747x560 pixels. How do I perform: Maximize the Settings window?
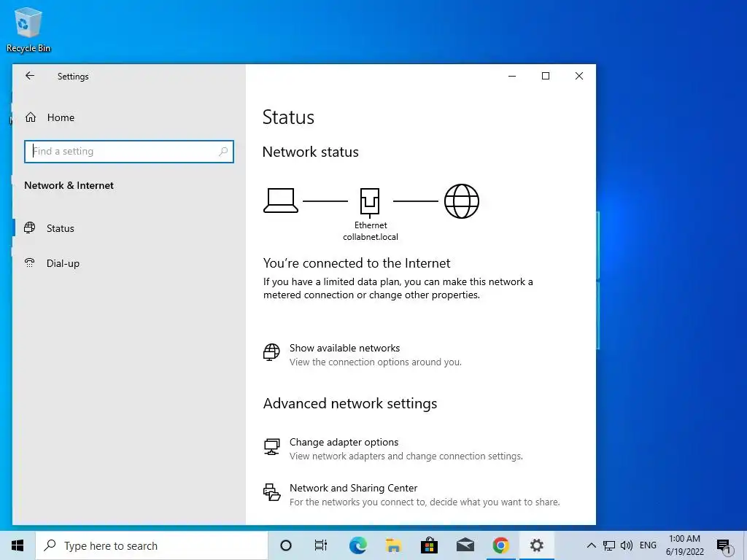[x=546, y=76]
